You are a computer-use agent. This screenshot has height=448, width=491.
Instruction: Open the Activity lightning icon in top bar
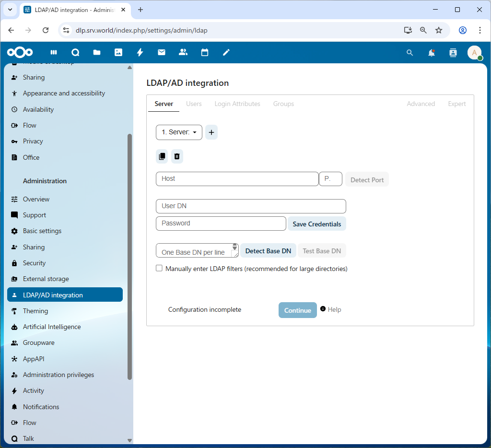click(x=140, y=52)
